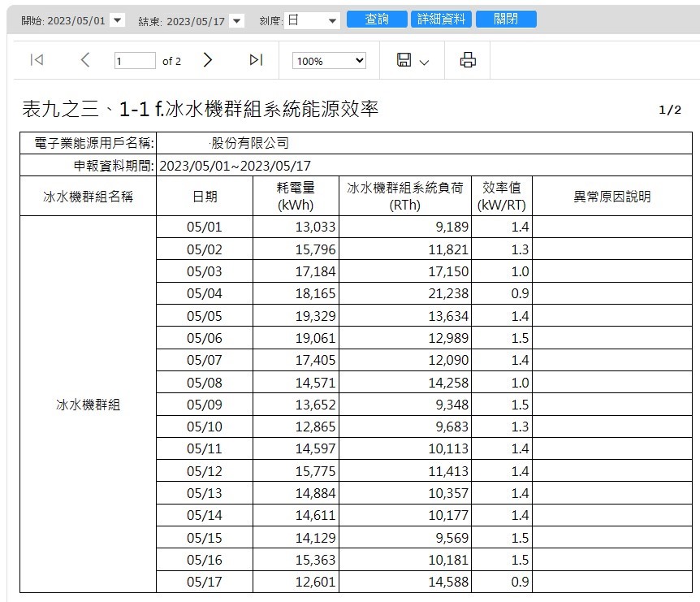Open the end date 結束 dropdown arrow
Viewport: 700px width, 602px height.
tap(236, 20)
